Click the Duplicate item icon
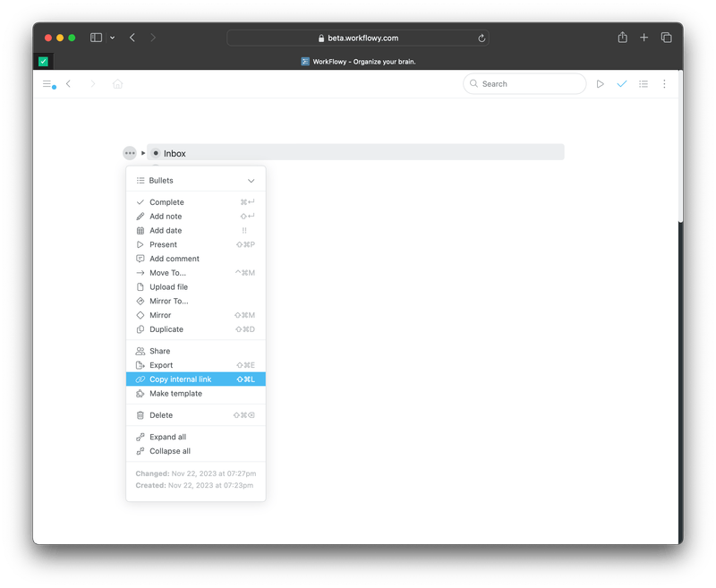The height and width of the screenshot is (588, 716). tap(141, 329)
